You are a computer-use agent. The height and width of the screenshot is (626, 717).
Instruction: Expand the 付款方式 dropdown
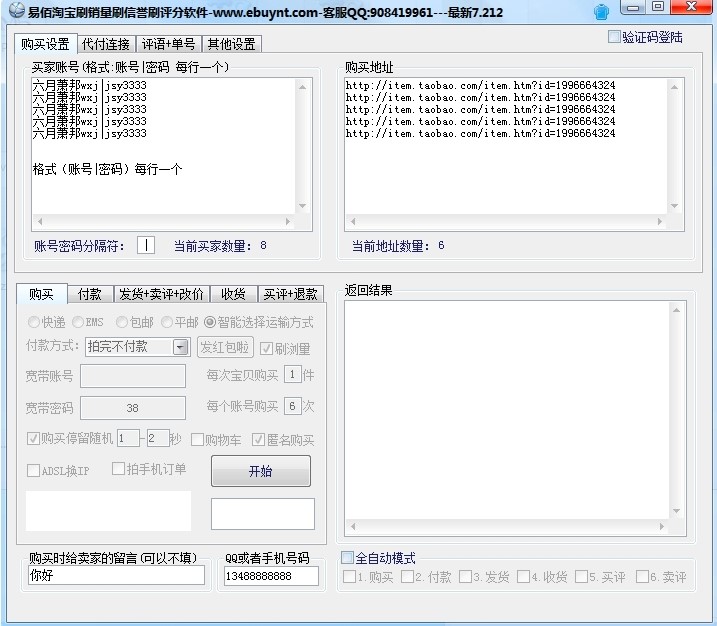tap(181, 347)
